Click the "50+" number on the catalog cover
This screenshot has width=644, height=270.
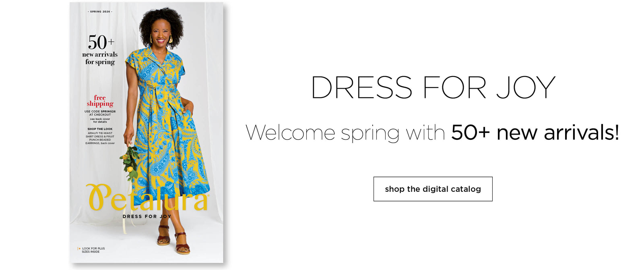click(101, 42)
